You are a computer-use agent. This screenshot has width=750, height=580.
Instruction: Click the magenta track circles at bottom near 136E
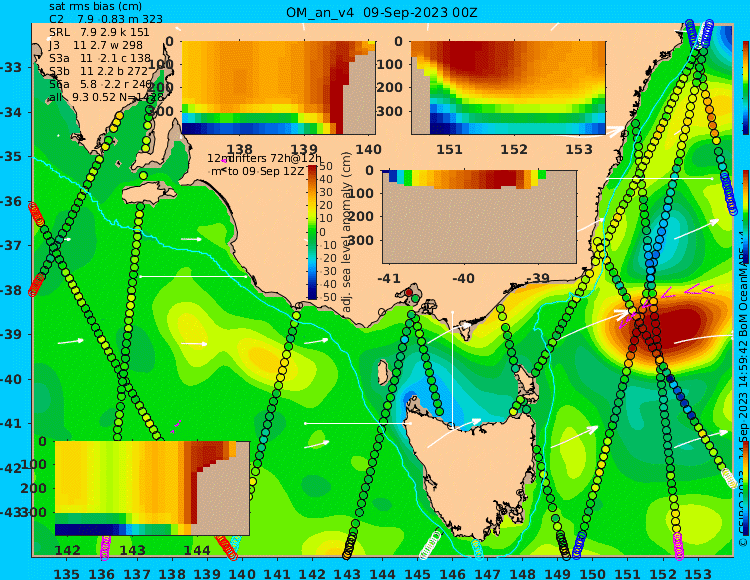[x=105, y=547]
